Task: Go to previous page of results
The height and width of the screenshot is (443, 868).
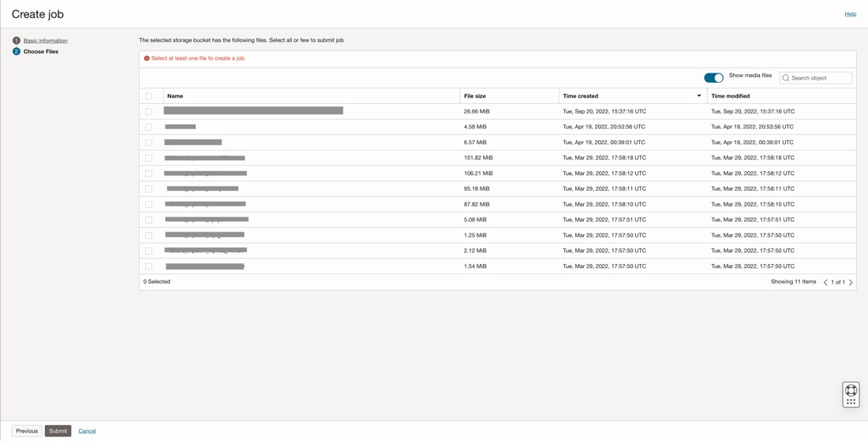Action: click(825, 282)
